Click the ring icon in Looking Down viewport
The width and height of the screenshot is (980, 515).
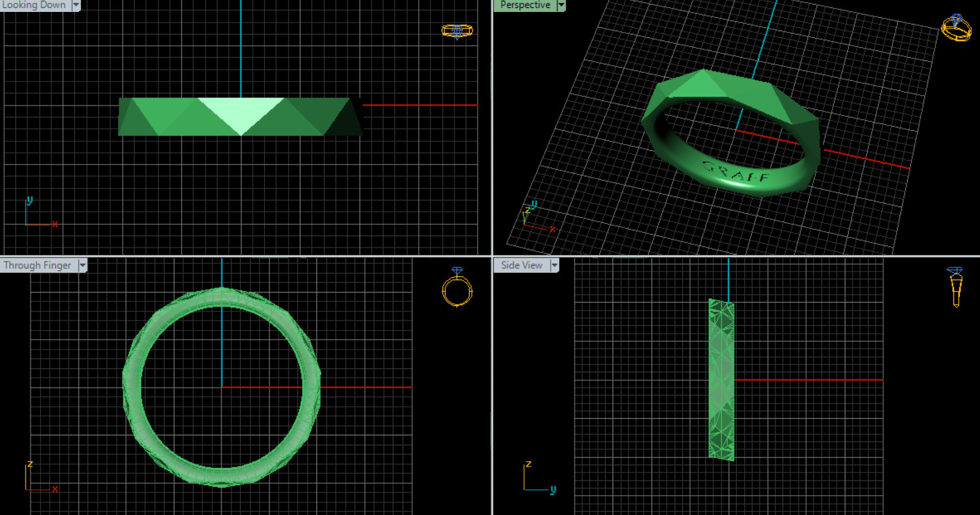click(457, 31)
